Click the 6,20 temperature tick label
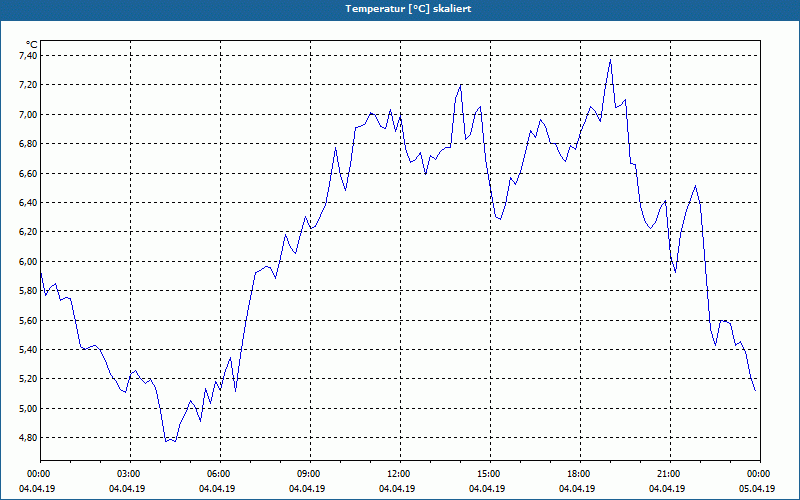 point(28,232)
